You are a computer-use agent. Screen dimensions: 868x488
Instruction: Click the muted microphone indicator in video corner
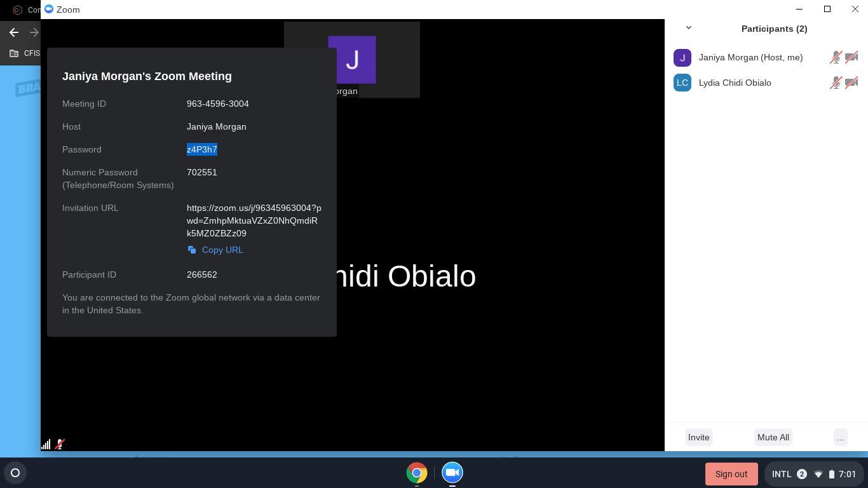tap(60, 444)
